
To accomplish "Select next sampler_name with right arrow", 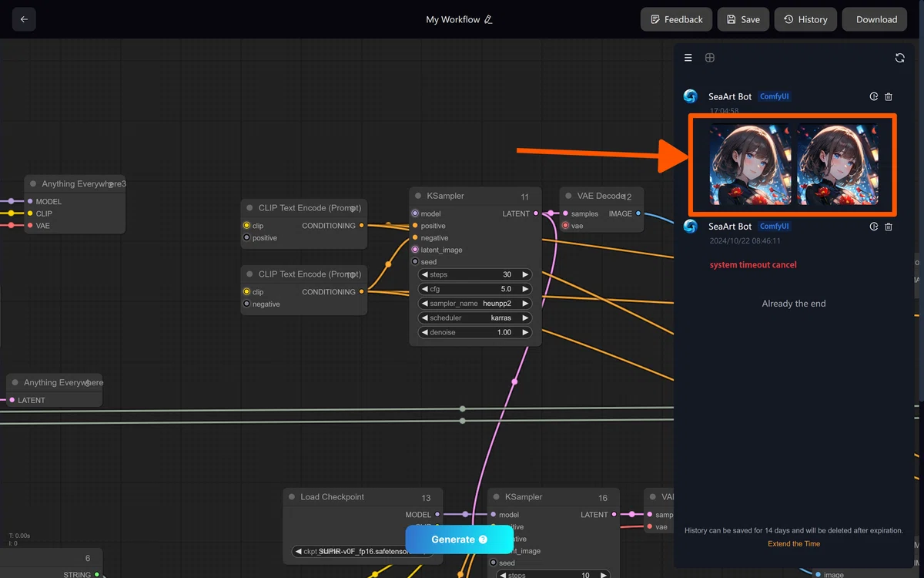I will pos(525,304).
